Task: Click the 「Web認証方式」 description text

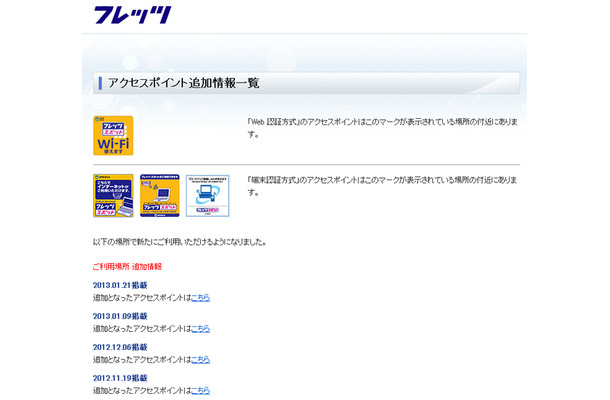Action: click(x=381, y=121)
